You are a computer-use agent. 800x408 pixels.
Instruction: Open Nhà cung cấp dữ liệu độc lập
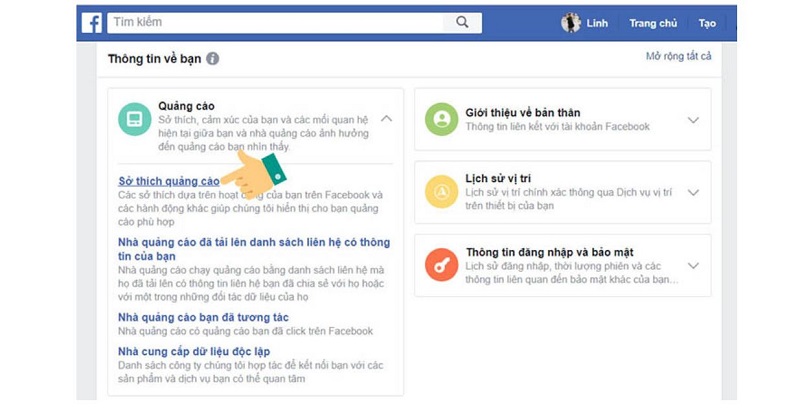pos(194,351)
